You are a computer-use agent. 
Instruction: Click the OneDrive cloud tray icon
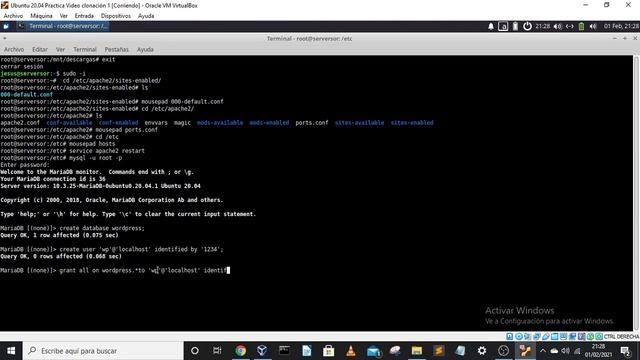[x=554, y=351]
